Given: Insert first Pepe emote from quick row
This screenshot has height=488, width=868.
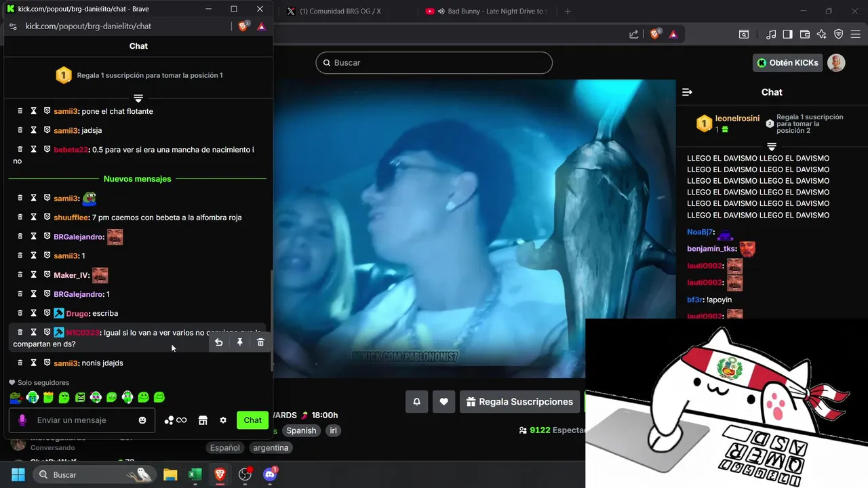Looking at the screenshot, I should [x=16, y=397].
